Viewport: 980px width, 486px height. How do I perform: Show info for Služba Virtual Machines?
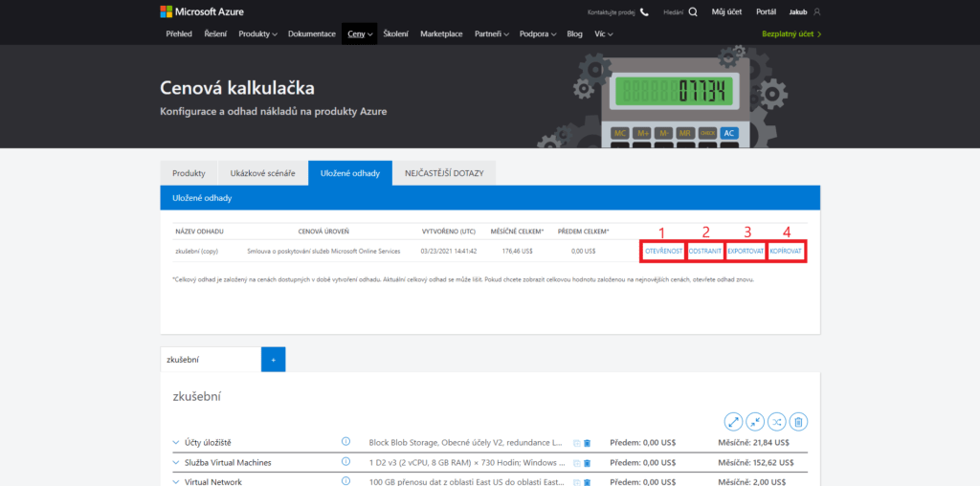coord(345,462)
